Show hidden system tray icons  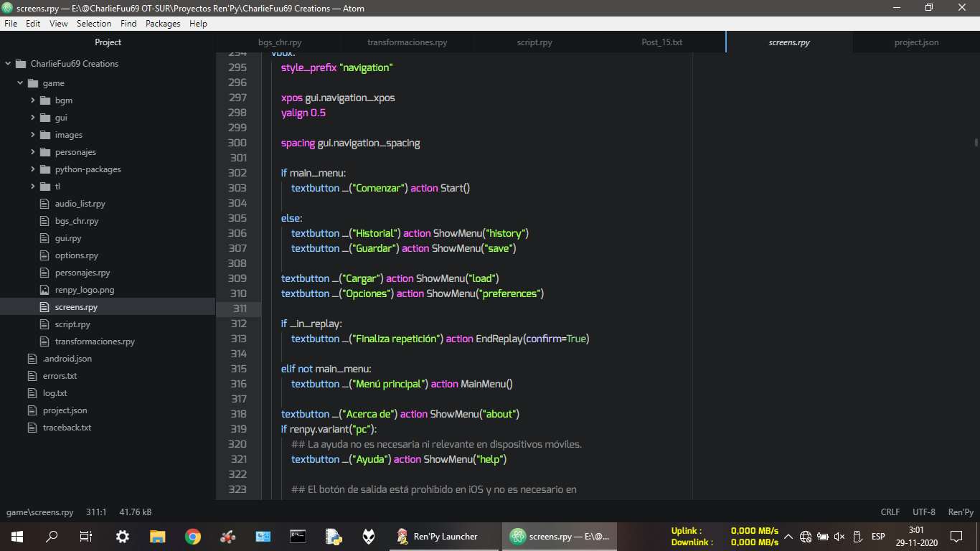788,536
